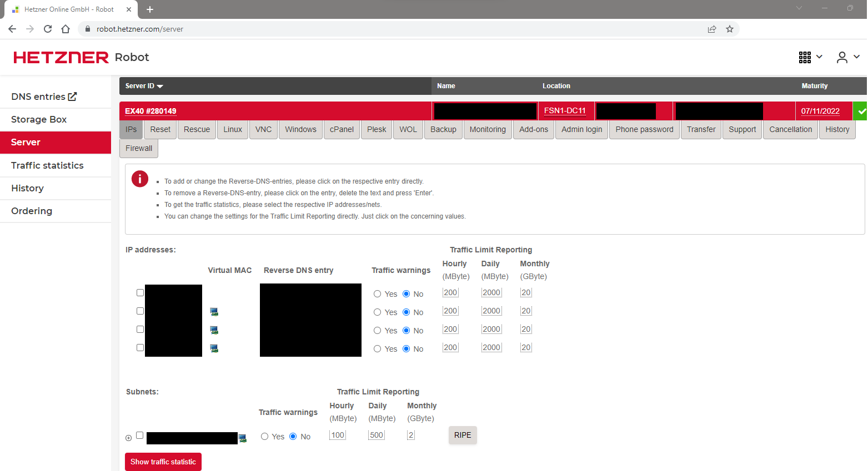Click Show traffic statistic button
Image resolution: width=868 pixels, height=471 pixels.
(x=163, y=462)
